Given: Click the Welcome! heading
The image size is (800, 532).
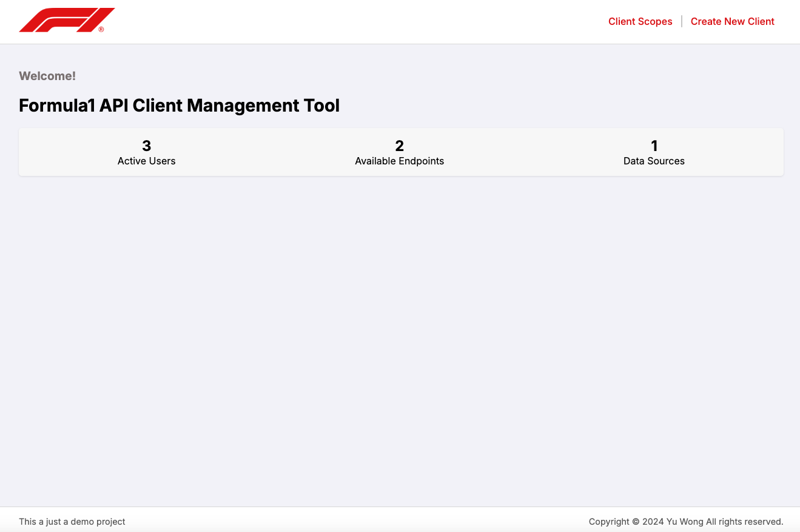Looking at the screenshot, I should pos(47,76).
